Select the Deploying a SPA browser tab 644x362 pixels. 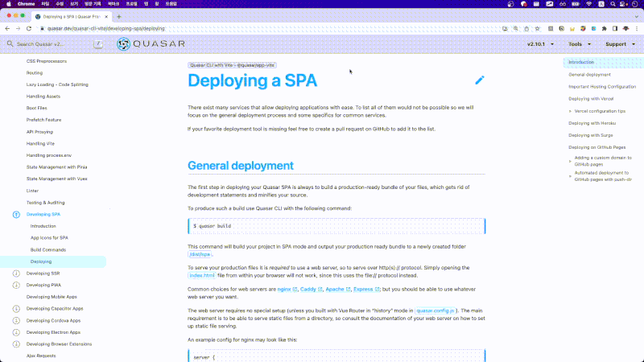(72, 17)
